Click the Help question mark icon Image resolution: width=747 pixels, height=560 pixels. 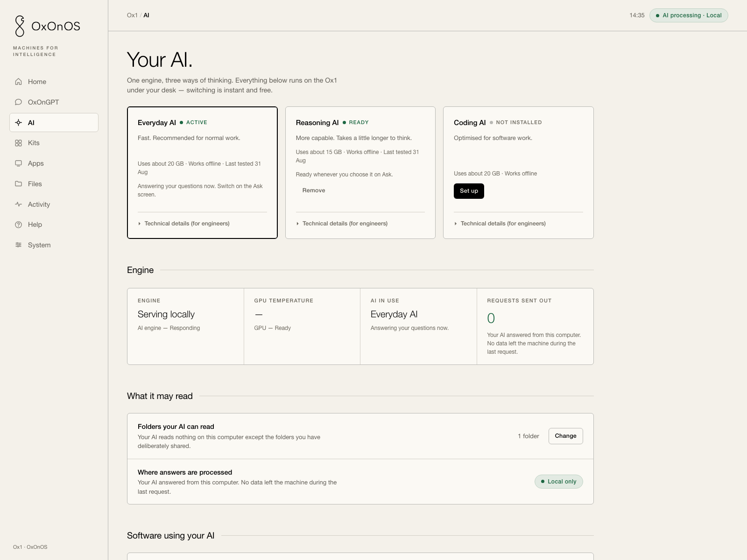tap(18, 224)
